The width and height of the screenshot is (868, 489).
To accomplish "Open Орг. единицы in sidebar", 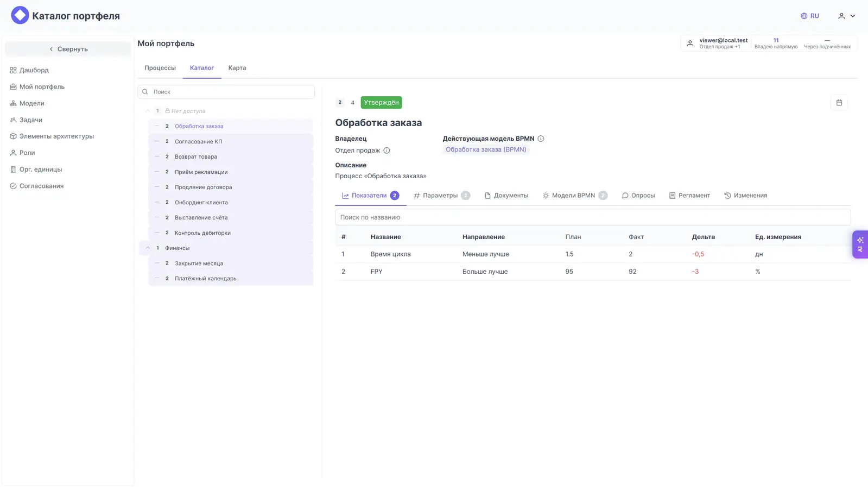I will pos(36,170).
